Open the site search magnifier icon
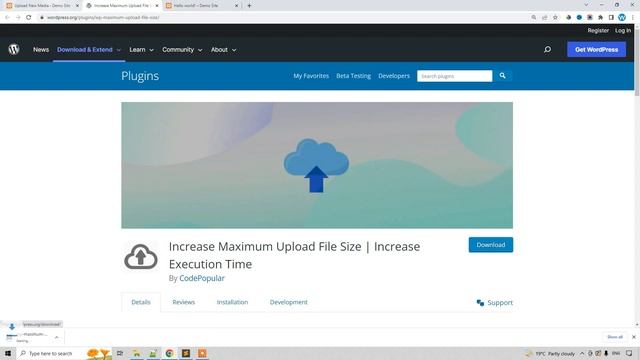The width and height of the screenshot is (640, 360). click(547, 49)
